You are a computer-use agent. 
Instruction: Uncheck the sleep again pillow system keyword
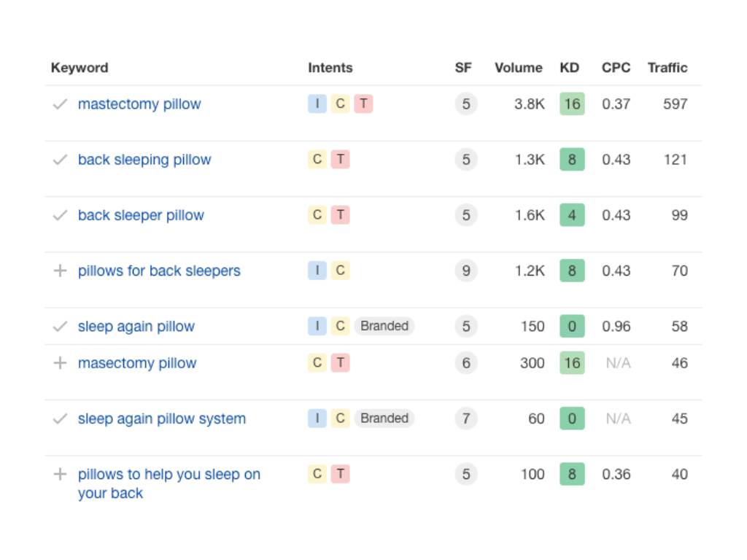pyautogui.click(x=60, y=419)
